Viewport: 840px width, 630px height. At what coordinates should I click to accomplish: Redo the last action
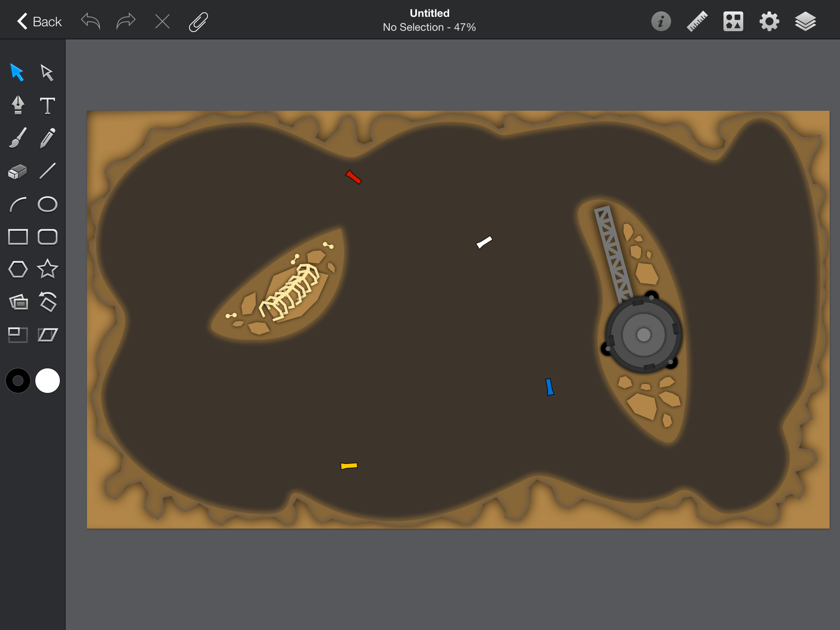click(x=126, y=21)
